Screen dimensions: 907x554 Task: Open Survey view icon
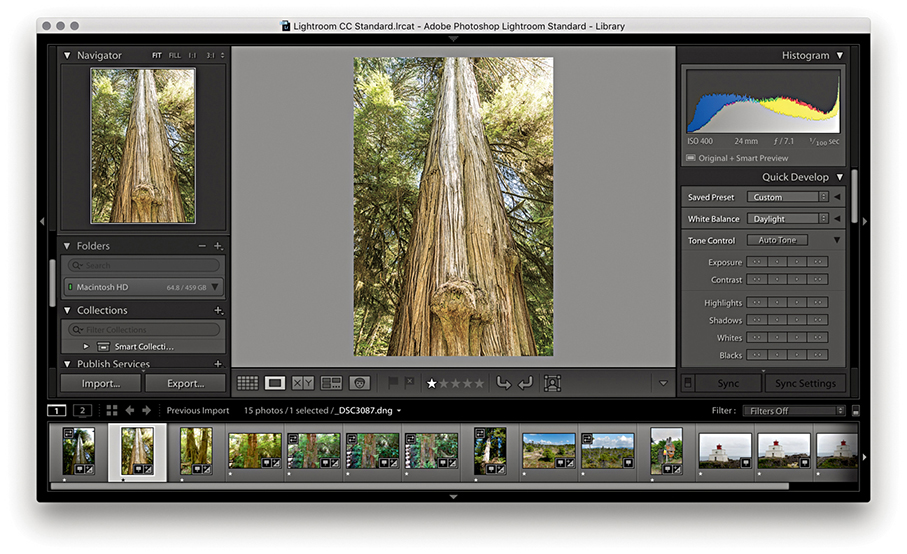331,383
